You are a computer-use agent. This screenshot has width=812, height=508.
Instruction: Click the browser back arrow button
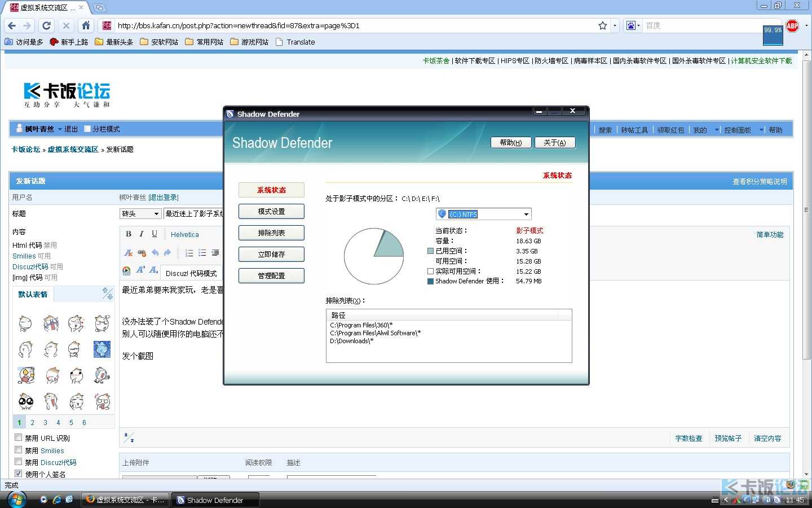coord(12,25)
